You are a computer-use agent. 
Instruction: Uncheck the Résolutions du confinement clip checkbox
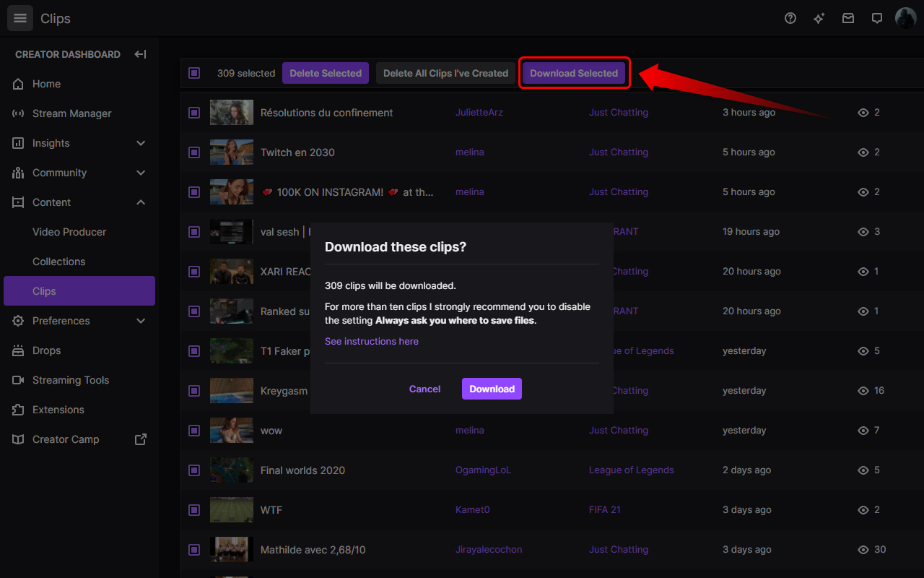pos(194,113)
